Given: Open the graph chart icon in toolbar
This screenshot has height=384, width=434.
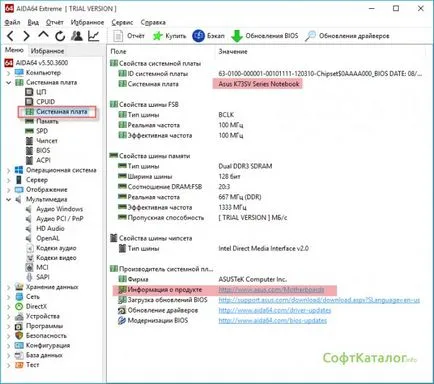Looking at the screenshot, I should [x=94, y=36].
